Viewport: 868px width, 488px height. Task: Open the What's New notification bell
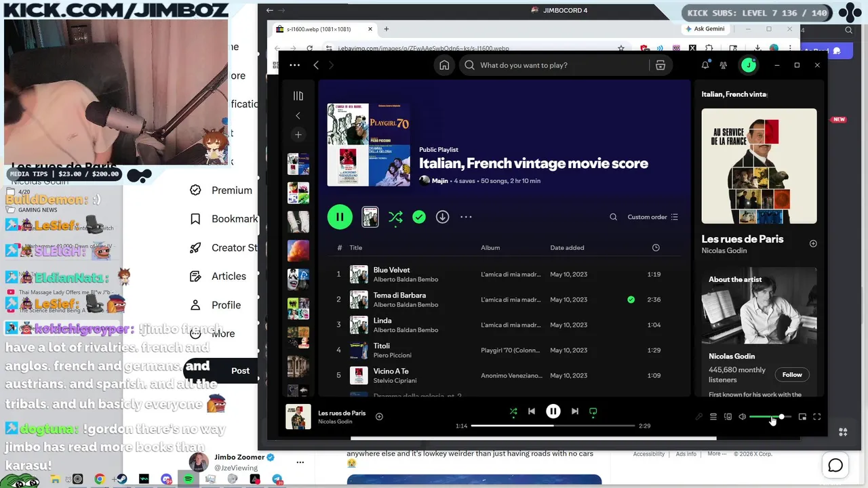pyautogui.click(x=705, y=65)
